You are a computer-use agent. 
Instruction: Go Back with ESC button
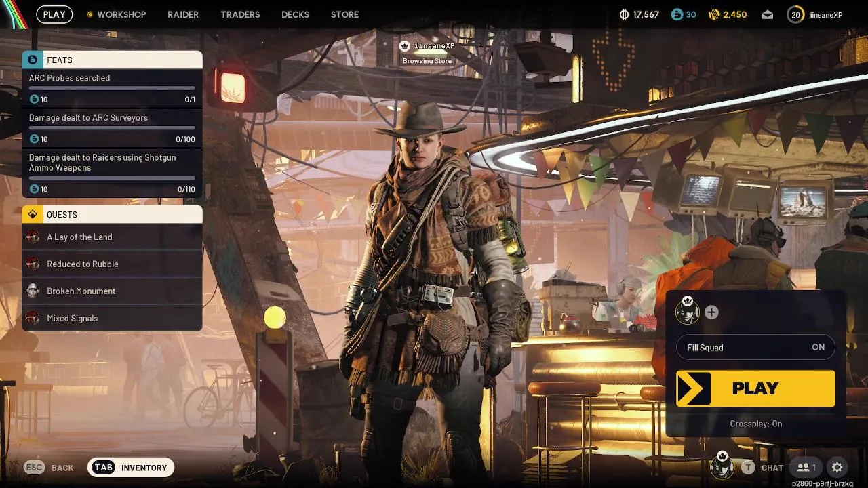(x=49, y=467)
